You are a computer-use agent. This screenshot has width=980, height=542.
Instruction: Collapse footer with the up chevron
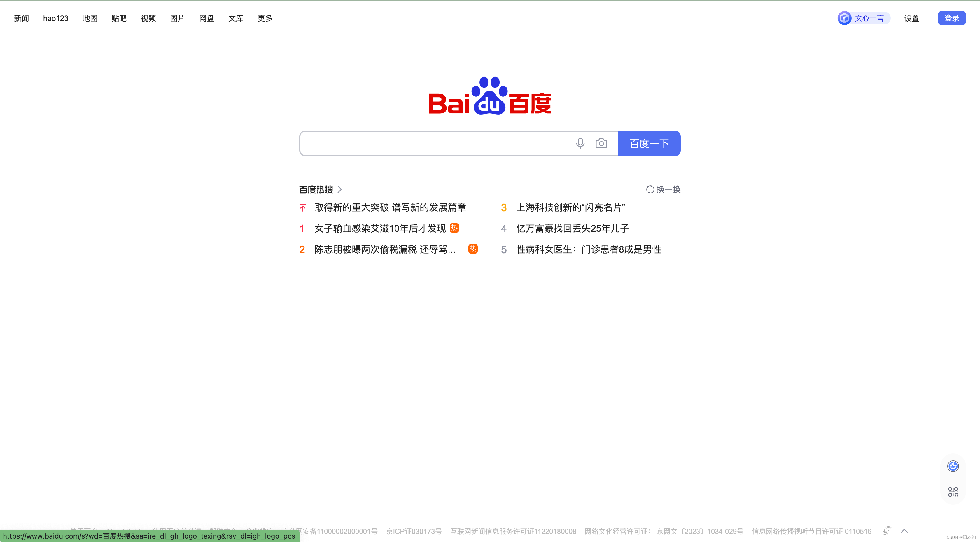point(904,531)
